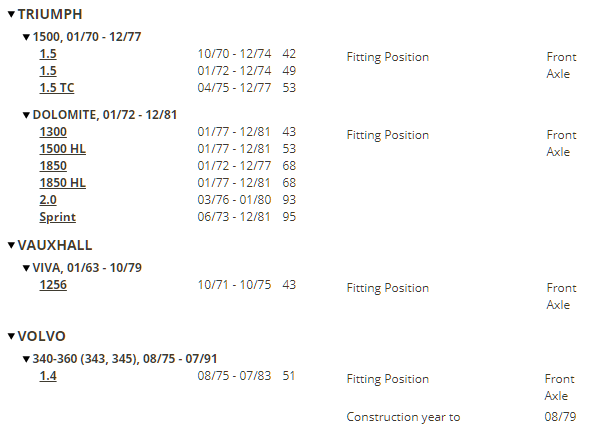The width and height of the screenshot is (592, 437).
Task: Open the 1.5 TC variant link
Action: click(x=57, y=88)
